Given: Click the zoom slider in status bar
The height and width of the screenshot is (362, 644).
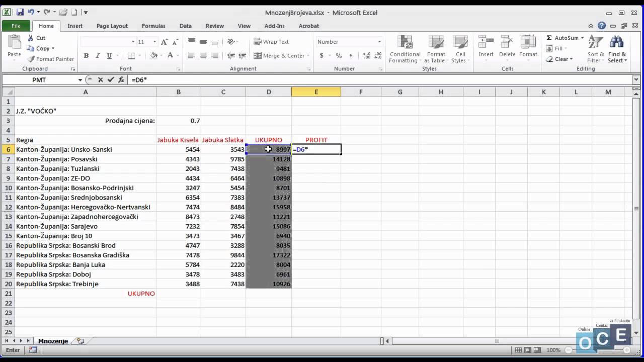Looking at the screenshot, I should click(x=598, y=350).
